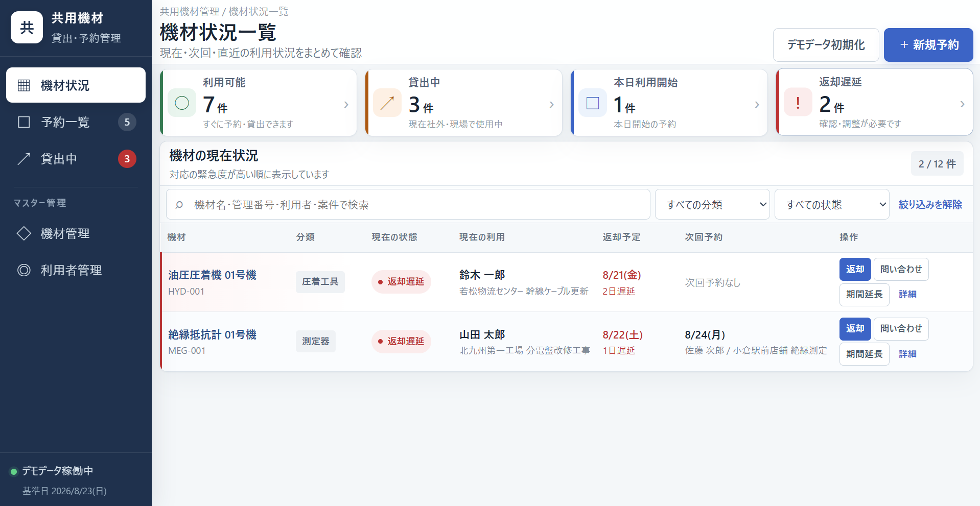The image size is (980, 506).
Task: Click the grid icon beside 機材状況
Action: pos(24,85)
